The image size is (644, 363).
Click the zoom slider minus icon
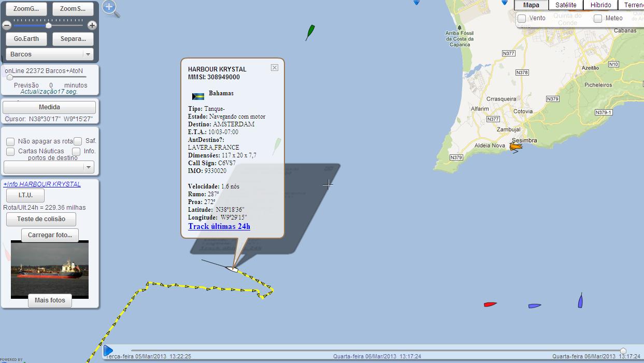(x=7, y=25)
